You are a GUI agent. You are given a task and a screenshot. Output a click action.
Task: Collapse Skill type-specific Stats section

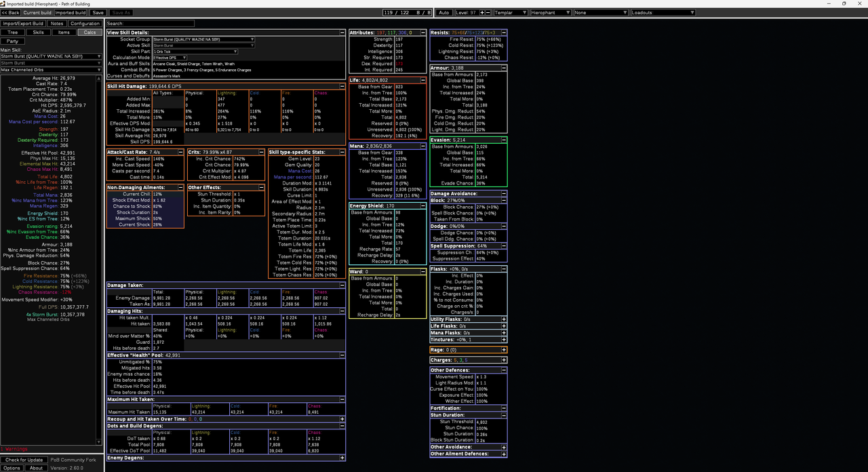click(342, 152)
